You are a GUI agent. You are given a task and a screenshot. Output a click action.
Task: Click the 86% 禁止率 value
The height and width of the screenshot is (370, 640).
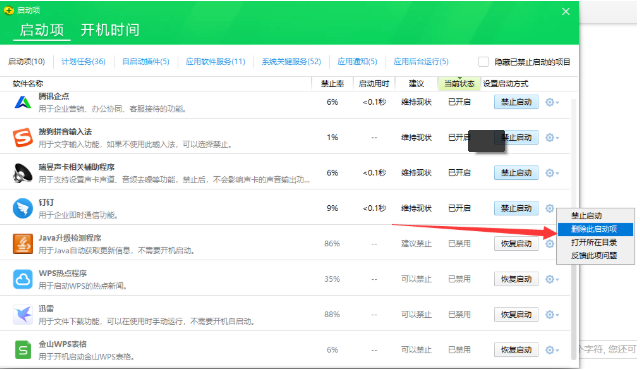tap(332, 244)
